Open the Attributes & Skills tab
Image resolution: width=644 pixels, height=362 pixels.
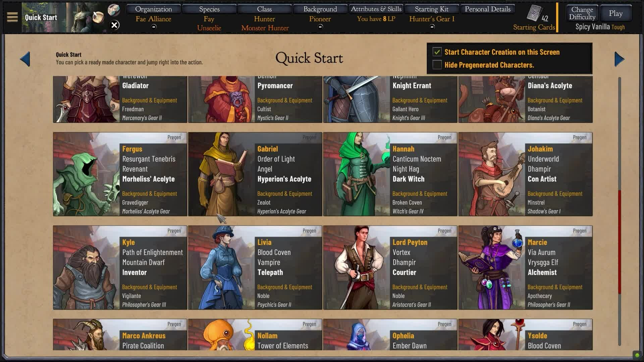[x=376, y=9]
